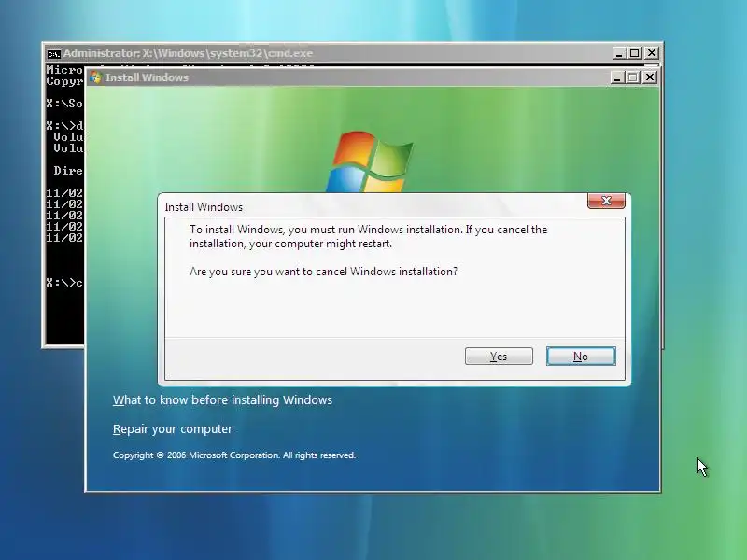This screenshot has width=747, height=560.
Task: Click the Administrator cmd.exe title bar text
Action: 189,53
